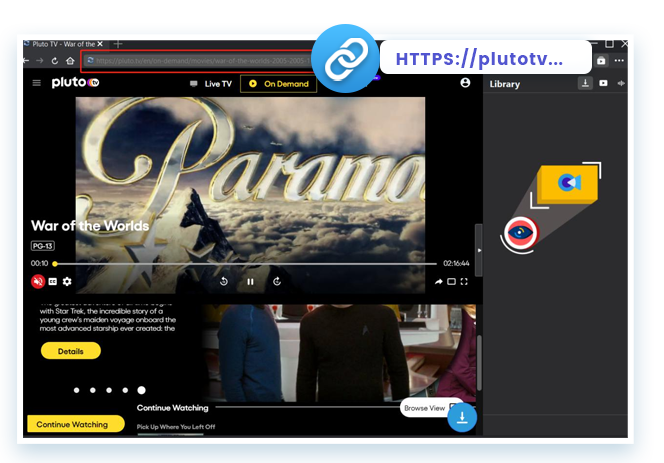The image size is (664, 463).
Task: Switch to Live TV
Action: pyautogui.click(x=211, y=84)
